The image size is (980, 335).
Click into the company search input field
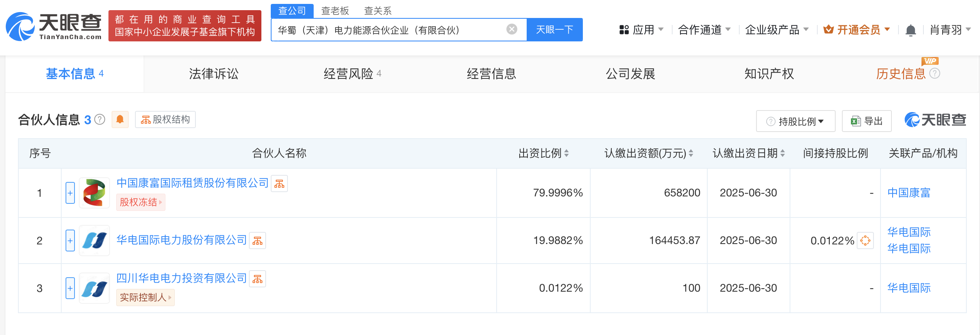(390, 30)
